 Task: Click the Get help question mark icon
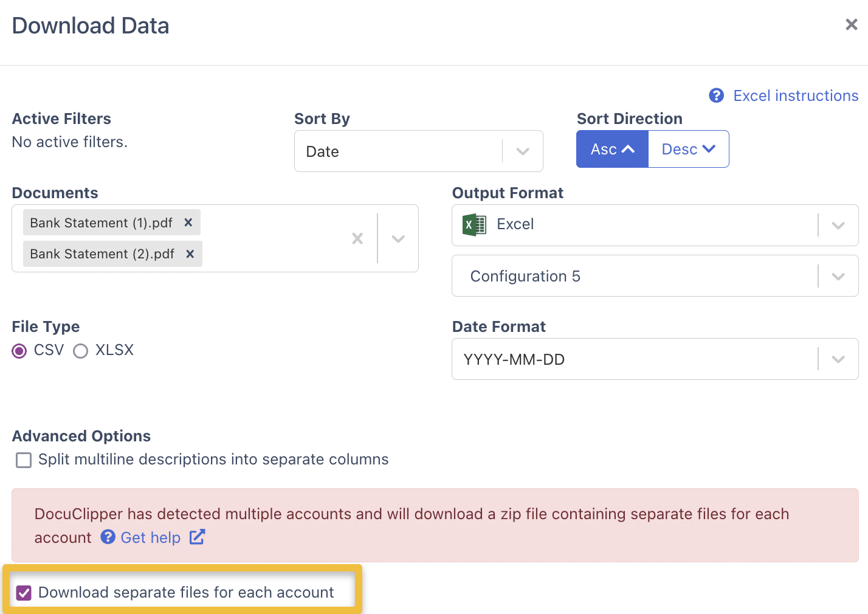pyautogui.click(x=108, y=537)
